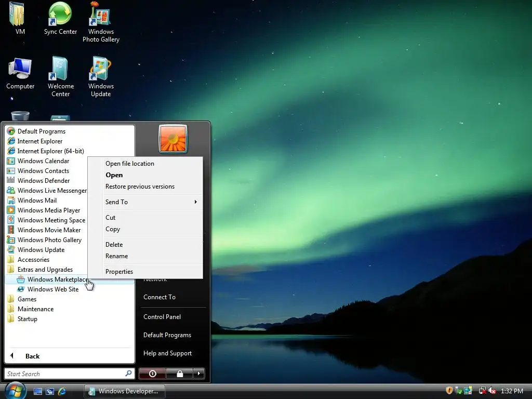Viewport: 532px width, 399px height.
Task: Launch Windows Defender from list
Action: click(x=47, y=180)
